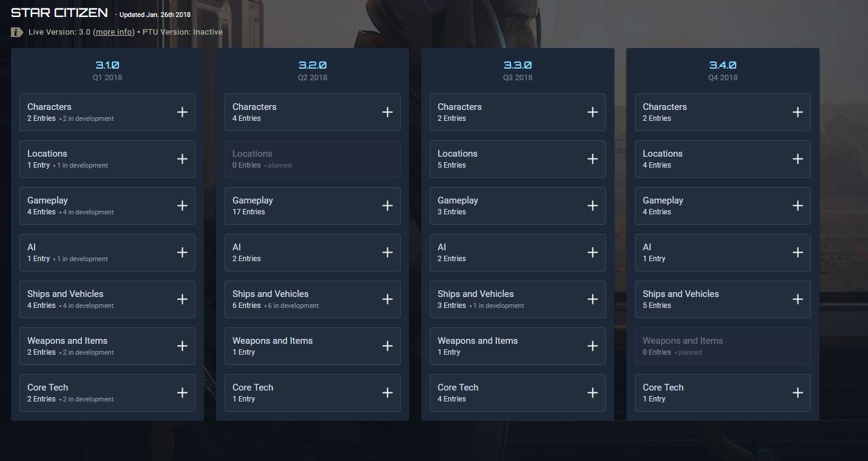Click '1 in development' under Ships 3.3.0
Screen dimensions: 868x461
[498, 306]
